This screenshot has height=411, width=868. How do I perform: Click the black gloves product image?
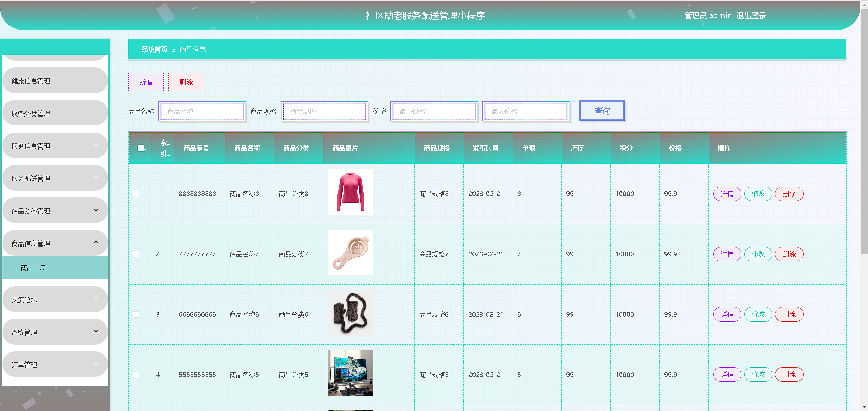350,313
